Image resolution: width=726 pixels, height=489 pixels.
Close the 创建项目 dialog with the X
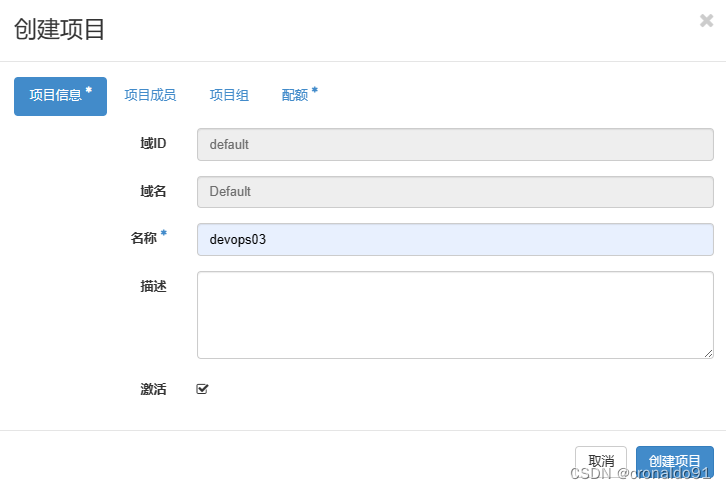pyautogui.click(x=706, y=20)
